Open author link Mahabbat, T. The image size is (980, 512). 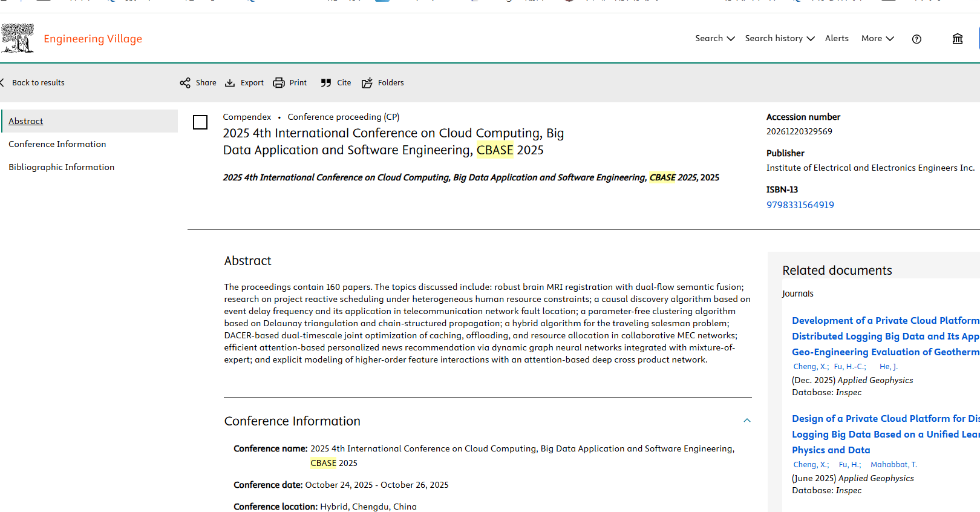(x=893, y=464)
